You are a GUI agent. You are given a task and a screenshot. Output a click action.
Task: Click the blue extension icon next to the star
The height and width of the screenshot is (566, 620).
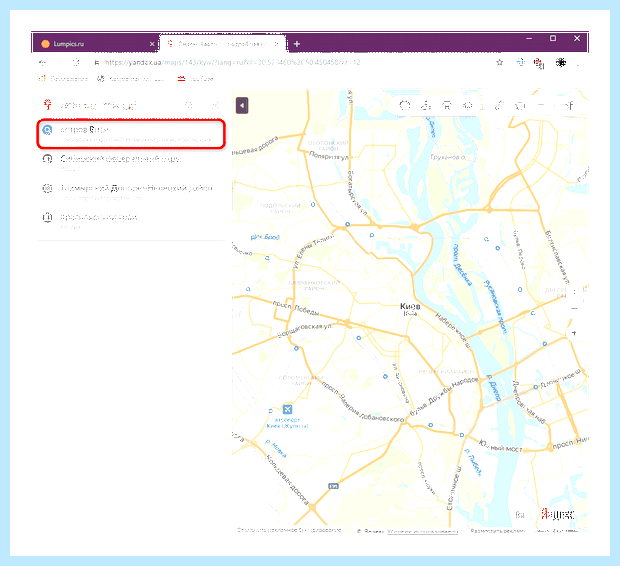tap(520, 62)
